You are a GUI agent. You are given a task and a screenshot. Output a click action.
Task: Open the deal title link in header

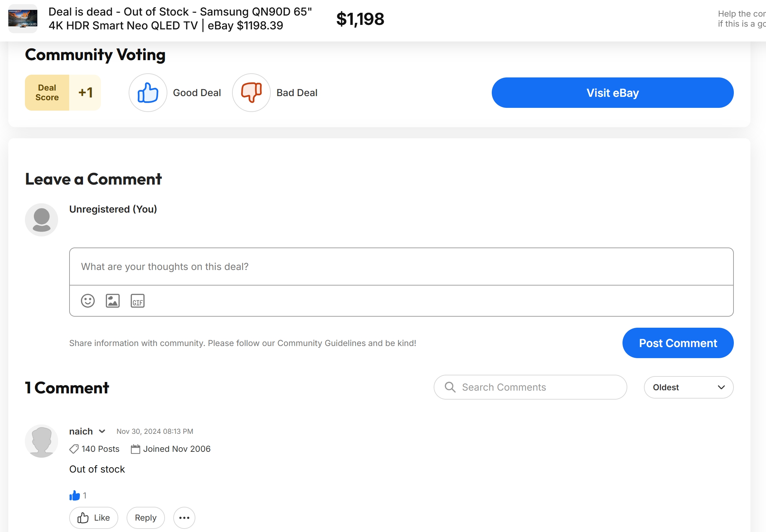[x=180, y=19]
